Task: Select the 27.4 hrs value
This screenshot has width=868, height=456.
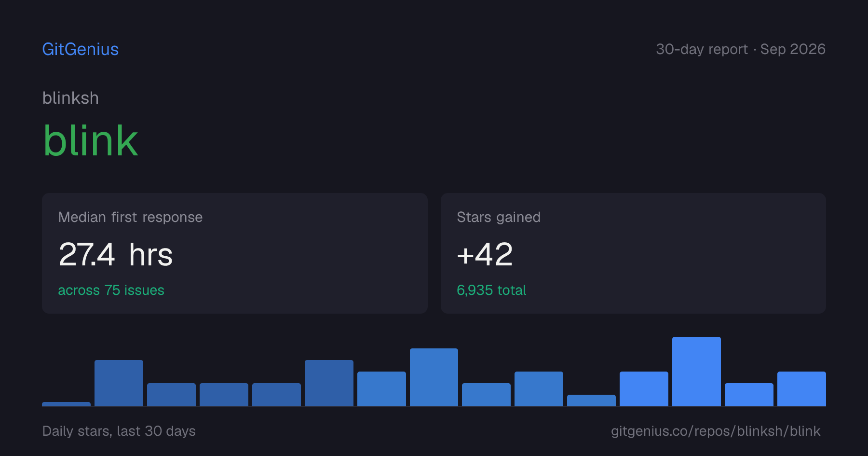Action: [x=115, y=254]
